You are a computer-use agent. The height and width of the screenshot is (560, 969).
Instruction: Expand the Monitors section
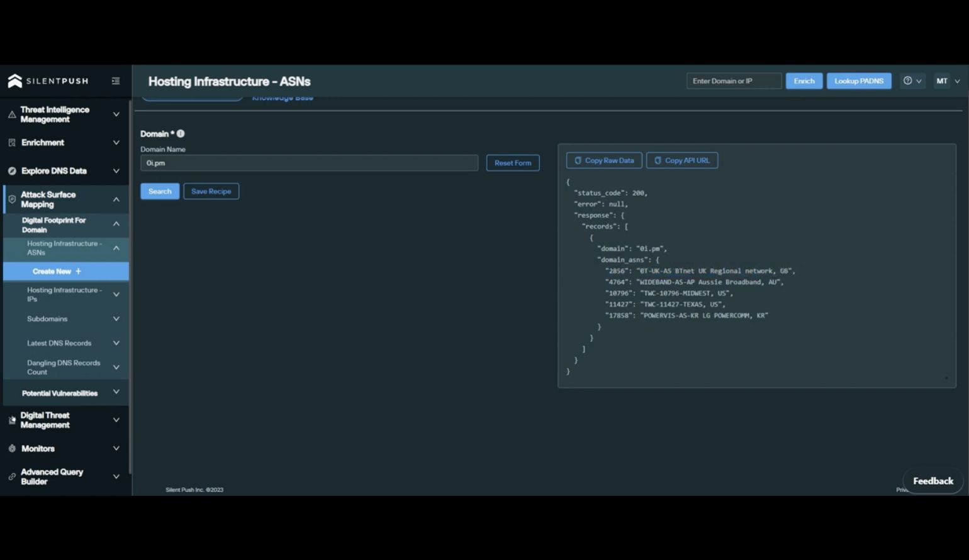click(116, 449)
